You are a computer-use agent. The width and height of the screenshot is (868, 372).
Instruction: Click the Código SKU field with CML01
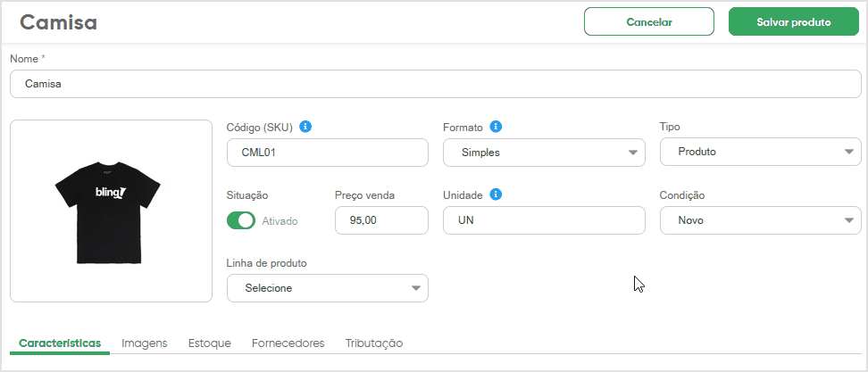(x=328, y=153)
